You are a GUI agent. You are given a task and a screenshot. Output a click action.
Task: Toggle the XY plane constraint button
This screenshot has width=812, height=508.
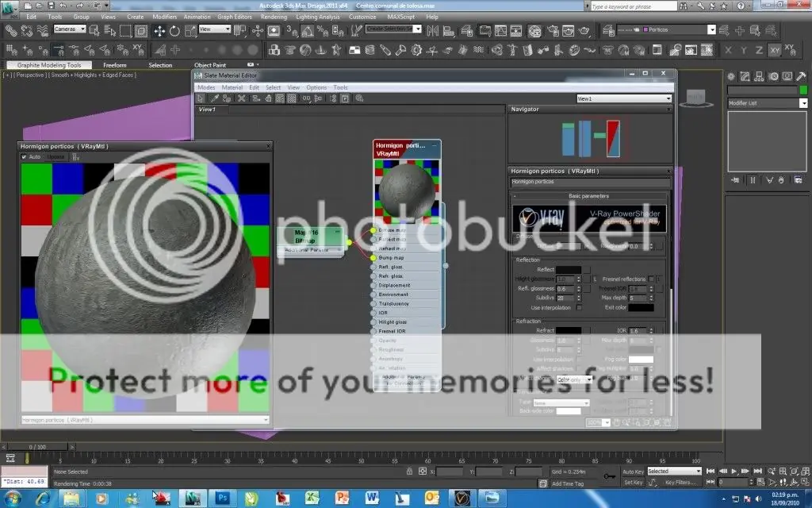click(x=774, y=50)
